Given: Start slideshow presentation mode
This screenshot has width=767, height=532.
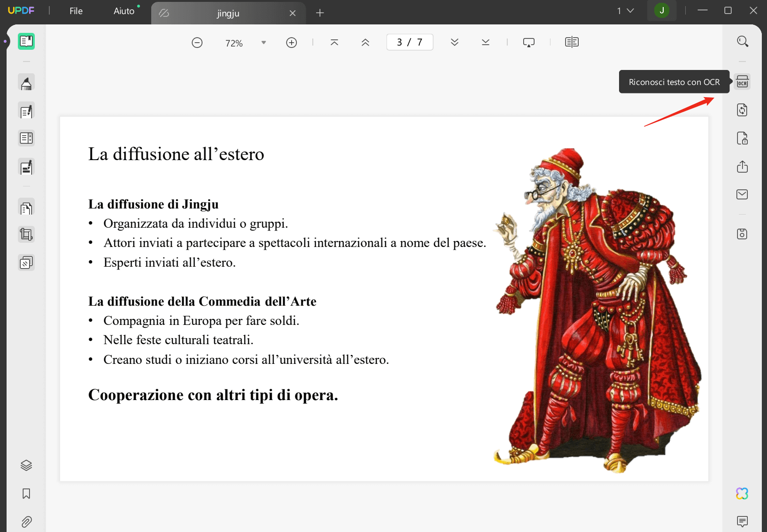Looking at the screenshot, I should point(529,42).
